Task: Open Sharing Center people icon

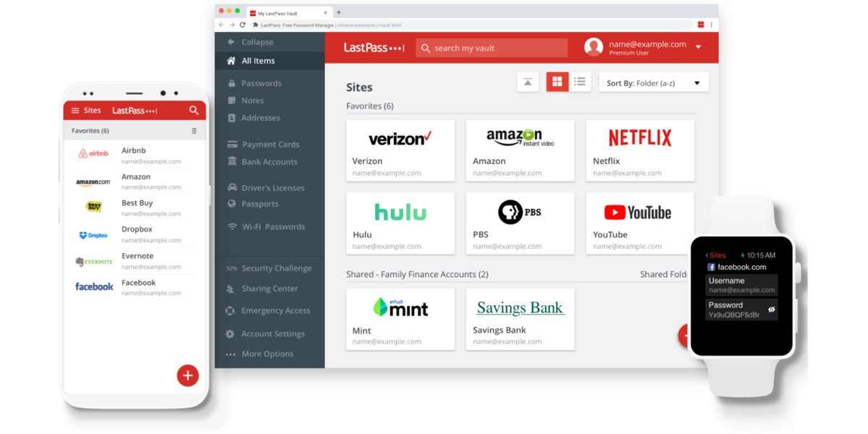Action: pyautogui.click(x=230, y=289)
